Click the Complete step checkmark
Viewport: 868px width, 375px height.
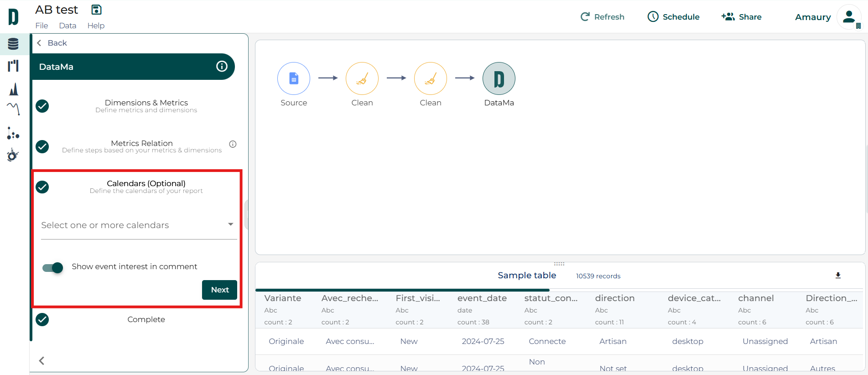pyautogui.click(x=42, y=319)
